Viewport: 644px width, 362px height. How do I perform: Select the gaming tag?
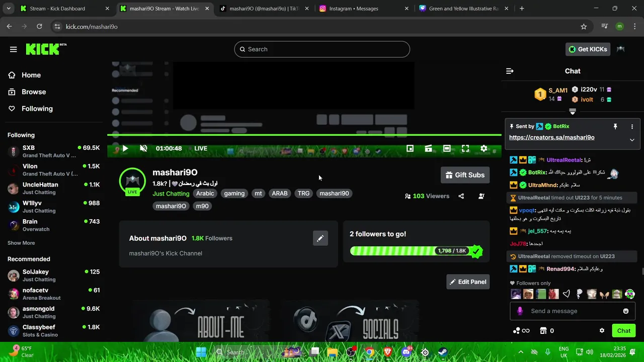click(234, 194)
